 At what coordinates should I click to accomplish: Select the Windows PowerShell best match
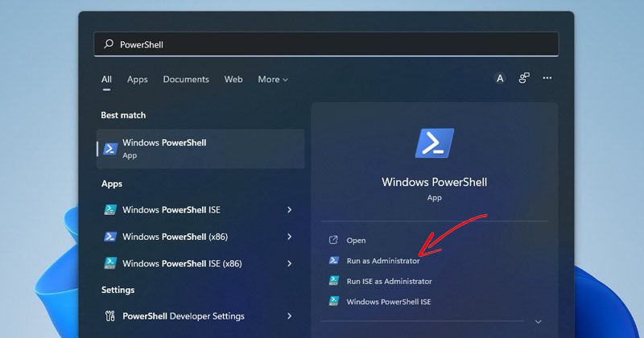(200, 149)
